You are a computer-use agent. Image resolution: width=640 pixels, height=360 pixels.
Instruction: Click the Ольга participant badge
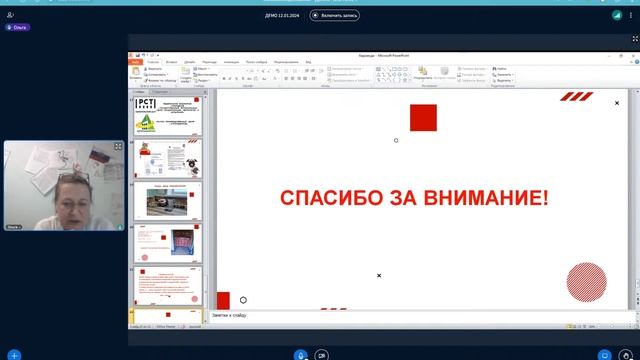(18, 27)
